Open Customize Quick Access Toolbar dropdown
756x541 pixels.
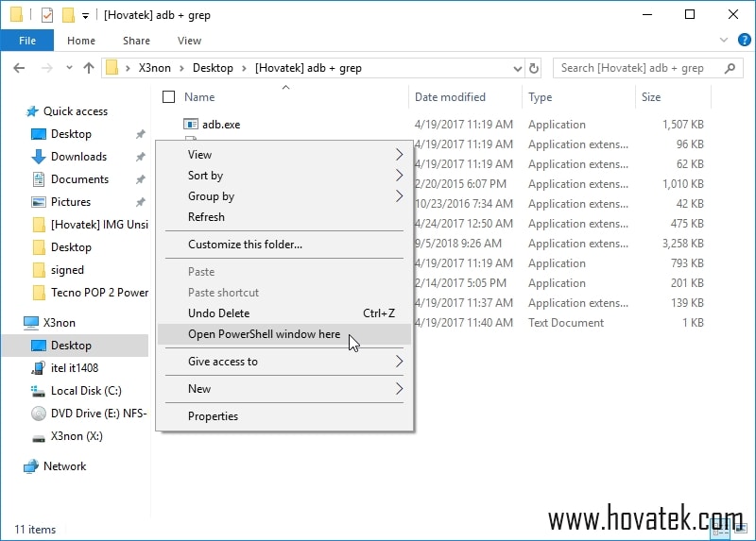click(x=85, y=16)
